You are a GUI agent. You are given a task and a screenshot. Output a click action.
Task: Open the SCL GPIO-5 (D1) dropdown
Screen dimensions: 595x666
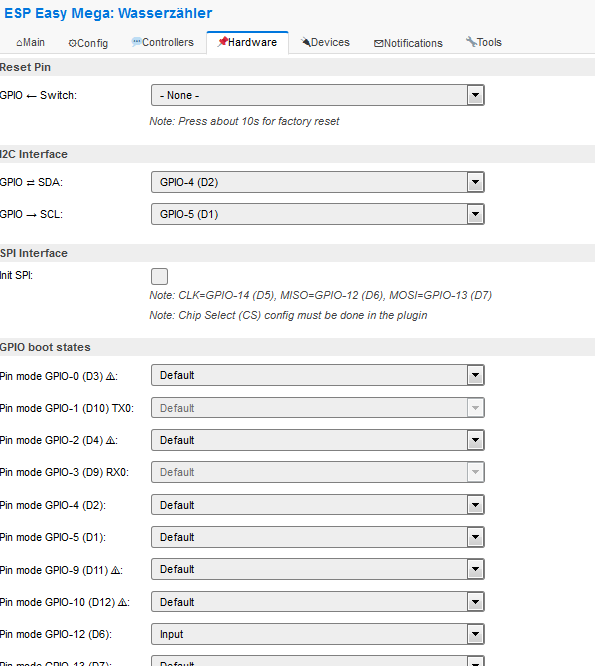[318, 214]
